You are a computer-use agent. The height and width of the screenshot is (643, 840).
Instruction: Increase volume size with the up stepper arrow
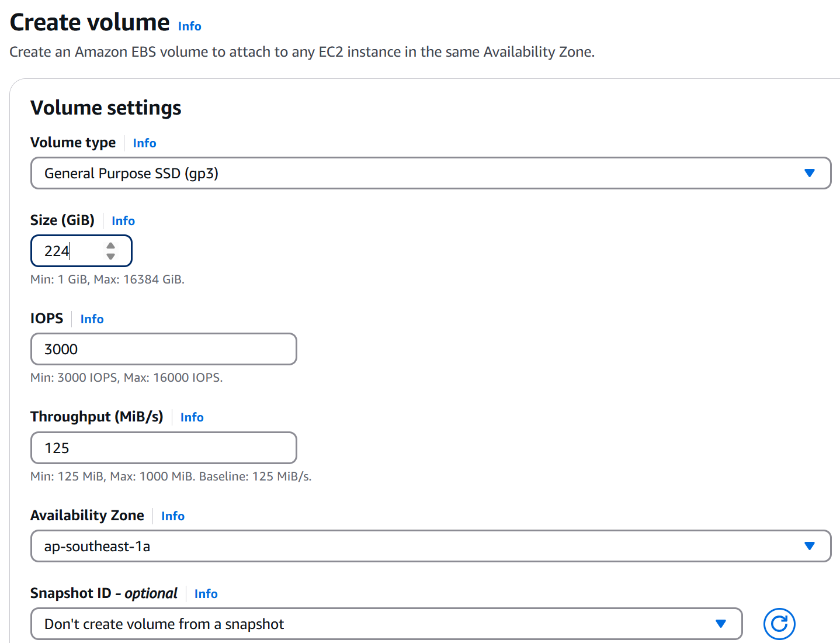pyautogui.click(x=110, y=246)
